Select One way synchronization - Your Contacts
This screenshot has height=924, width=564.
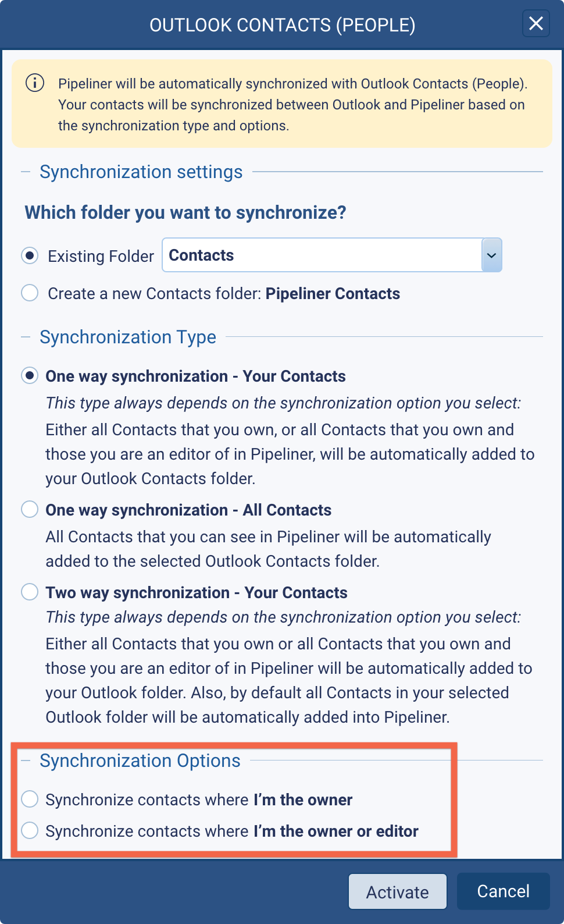(x=30, y=376)
